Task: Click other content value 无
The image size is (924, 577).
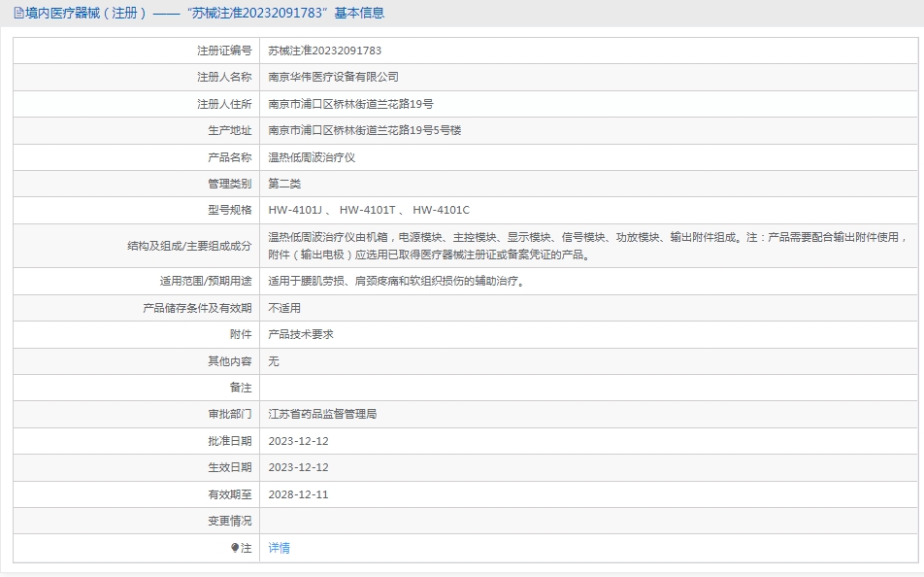Action: tap(274, 361)
